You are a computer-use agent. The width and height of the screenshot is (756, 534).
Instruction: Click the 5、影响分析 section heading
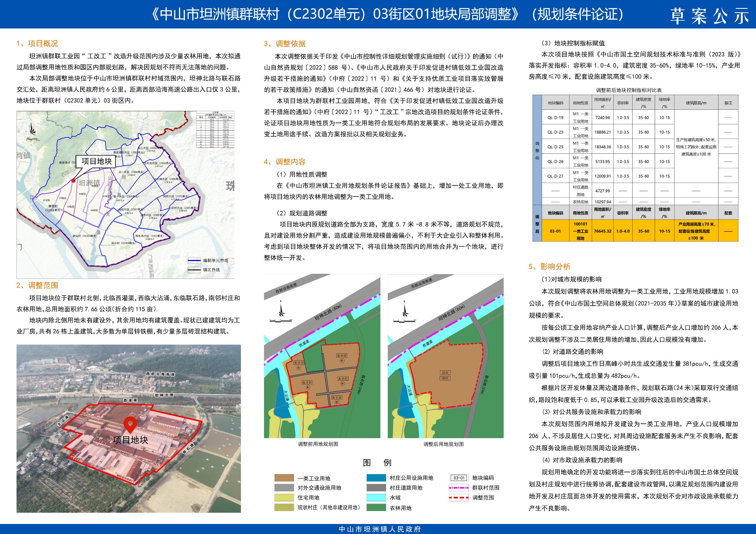549,267
